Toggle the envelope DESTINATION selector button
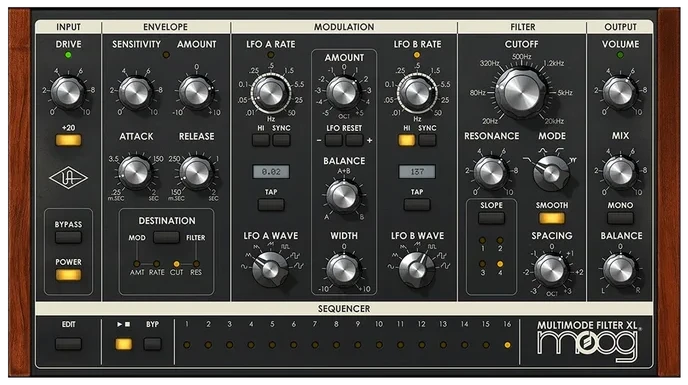 [x=166, y=237]
